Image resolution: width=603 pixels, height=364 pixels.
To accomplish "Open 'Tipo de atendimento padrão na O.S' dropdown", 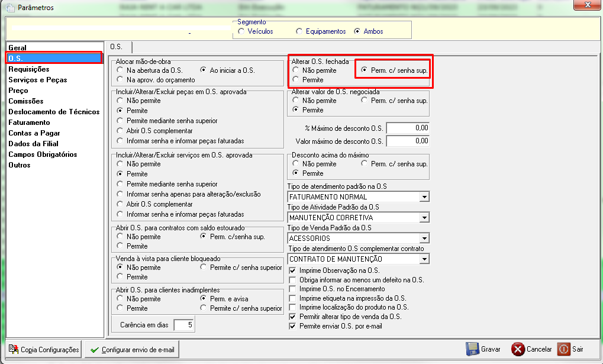I will pos(424,197).
